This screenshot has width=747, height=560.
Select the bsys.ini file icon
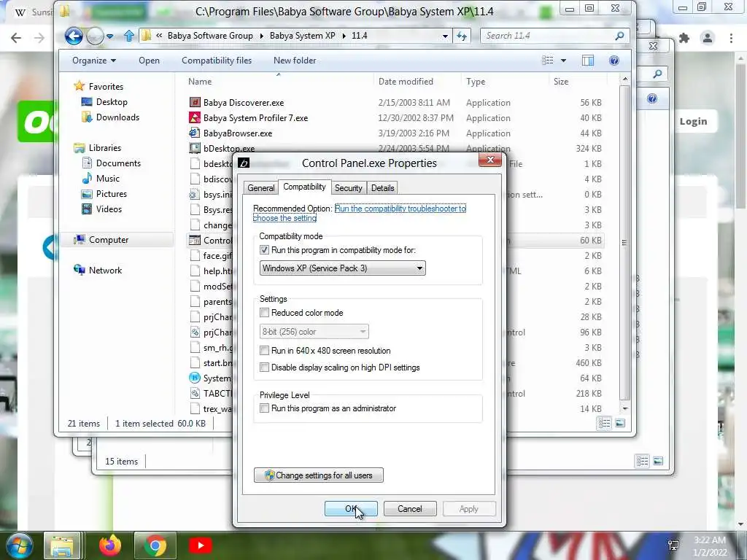click(194, 194)
